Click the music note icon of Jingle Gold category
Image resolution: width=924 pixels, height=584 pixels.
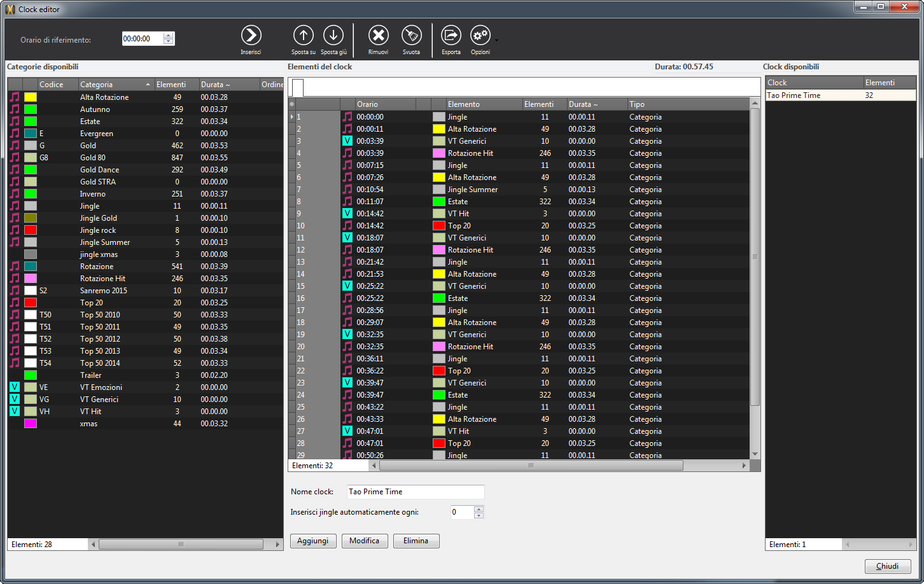click(15, 218)
